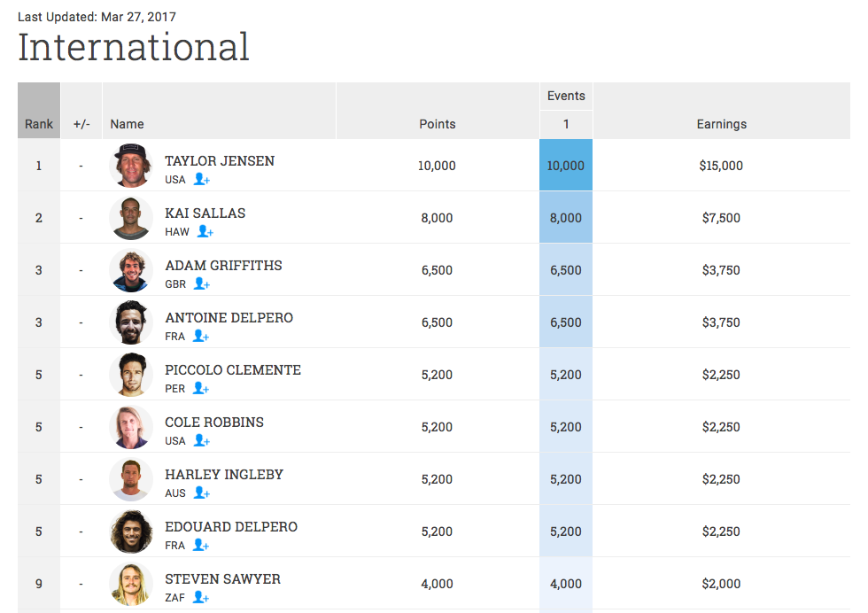Click Edouard Delpero's profile picture
868x613 pixels.
131,532
